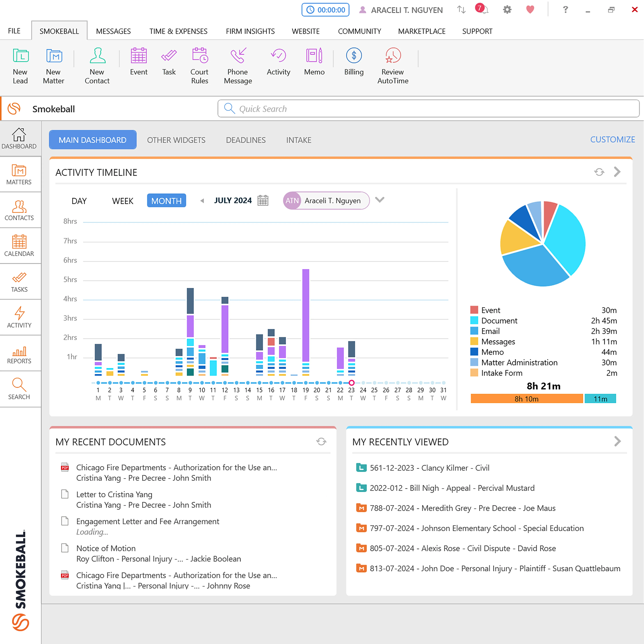Screen dimensions: 644x644
Task: Refresh the Activity Timeline widget
Action: (599, 172)
